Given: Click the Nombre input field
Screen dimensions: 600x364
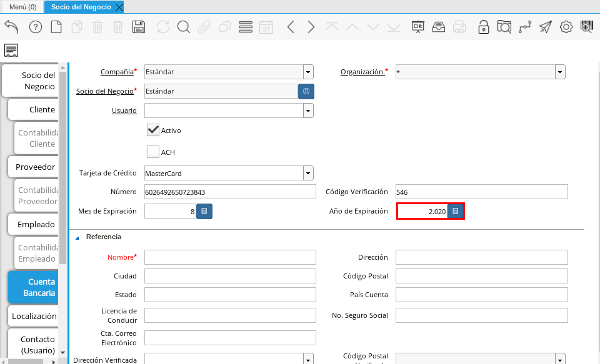Looking at the screenshot, I should [x=230, y=257].
